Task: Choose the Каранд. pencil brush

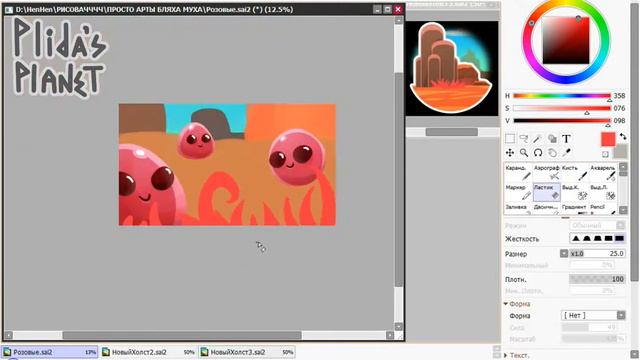Action: 518,172
